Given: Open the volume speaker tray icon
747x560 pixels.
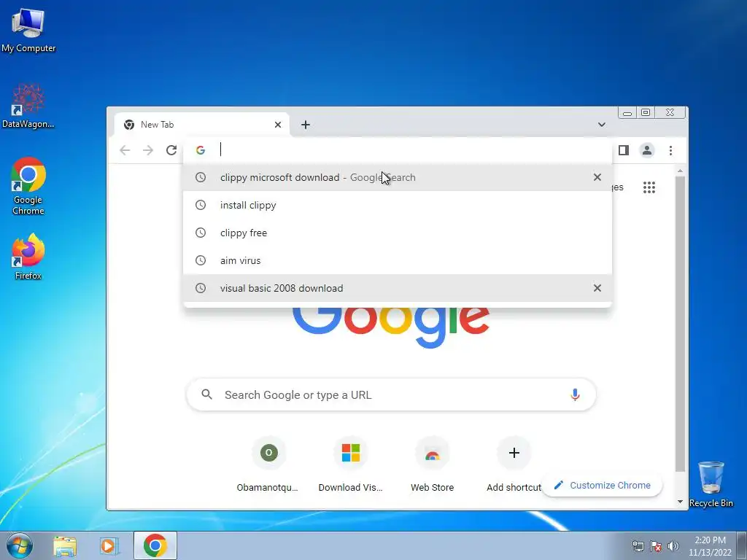Looking at the screenshot, I should (673, 546).
